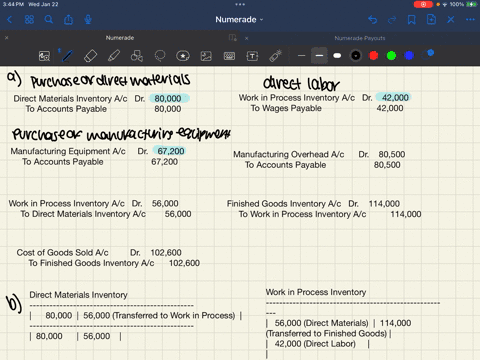Select the Eraser tool
The image size is (480, 360).
[90, 56]
